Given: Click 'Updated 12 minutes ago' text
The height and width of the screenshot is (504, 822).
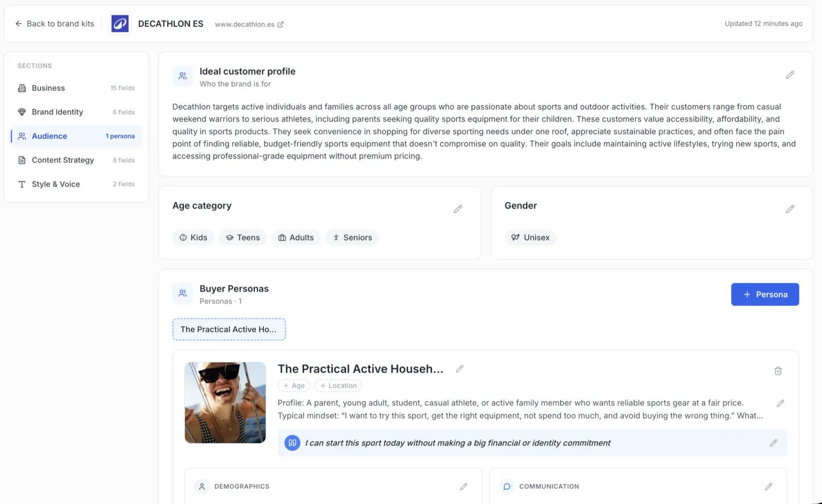Looking at the screenshot, I should [763, 24].
